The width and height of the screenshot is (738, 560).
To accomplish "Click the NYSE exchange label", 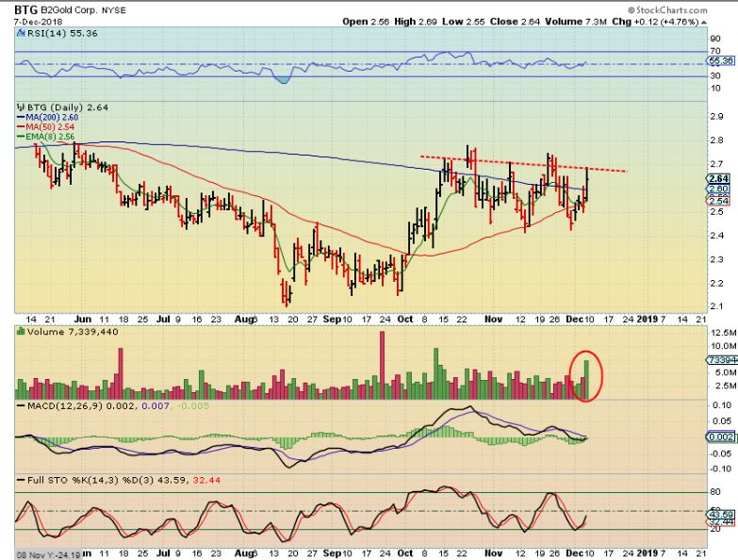I will [x=114, y=9].
